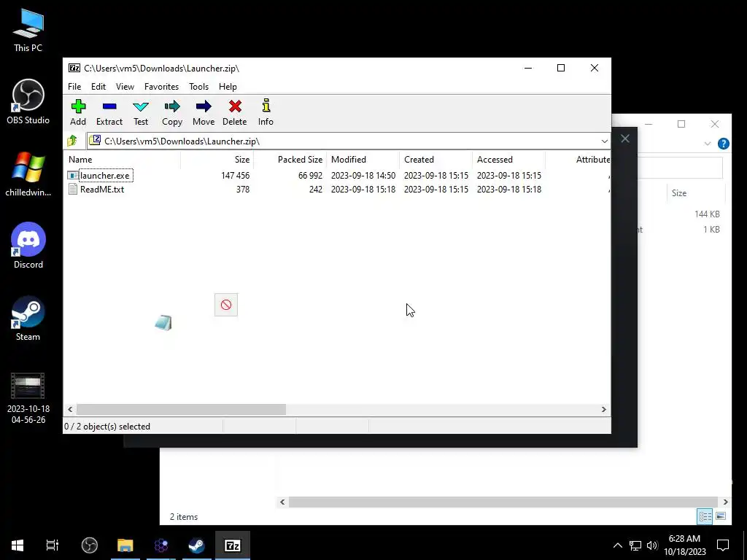
Task: Click the volume speaker tray icon
Action: point(652,545)
